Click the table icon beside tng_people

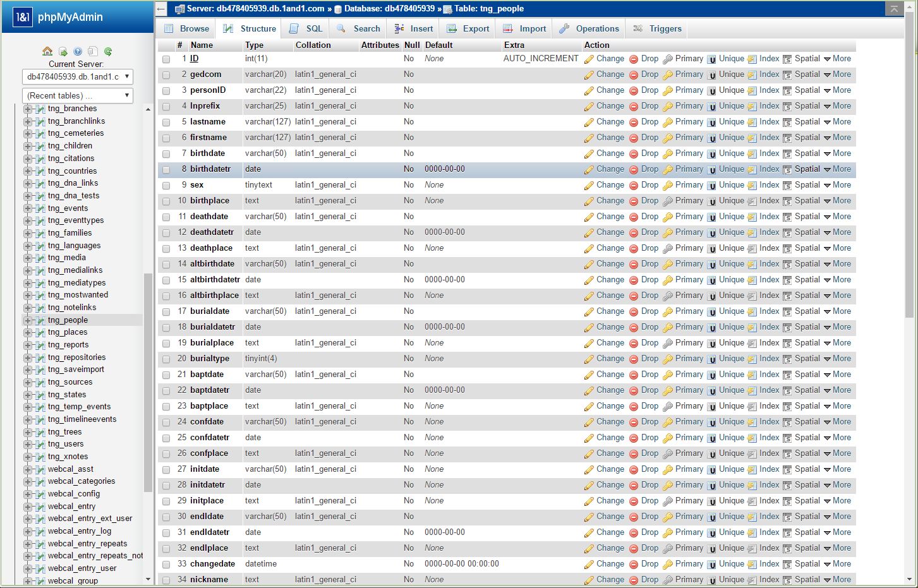(x=40, y=320)
